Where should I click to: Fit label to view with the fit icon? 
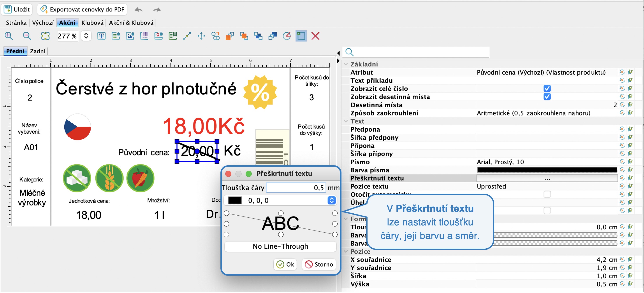45,36
